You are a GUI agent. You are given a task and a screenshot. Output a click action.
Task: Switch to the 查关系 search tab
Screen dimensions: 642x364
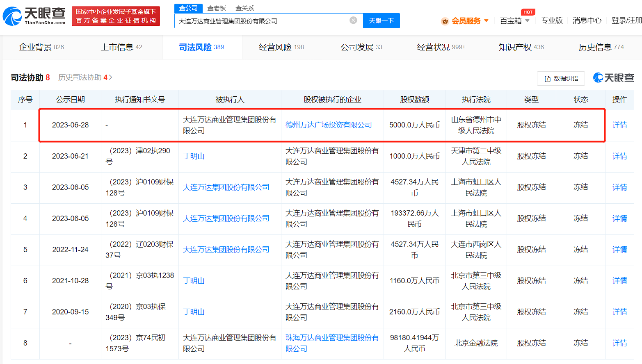[x=244, y=8]
